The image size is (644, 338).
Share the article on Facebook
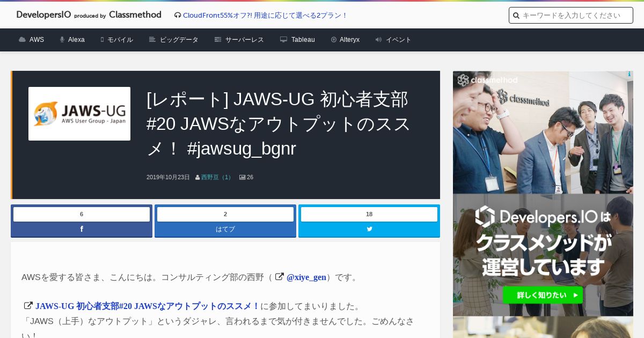(82, 229)
